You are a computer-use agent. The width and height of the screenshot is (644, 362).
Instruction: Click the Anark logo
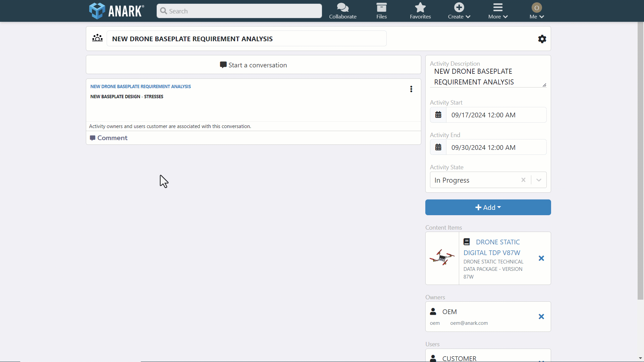click(116, 11)
